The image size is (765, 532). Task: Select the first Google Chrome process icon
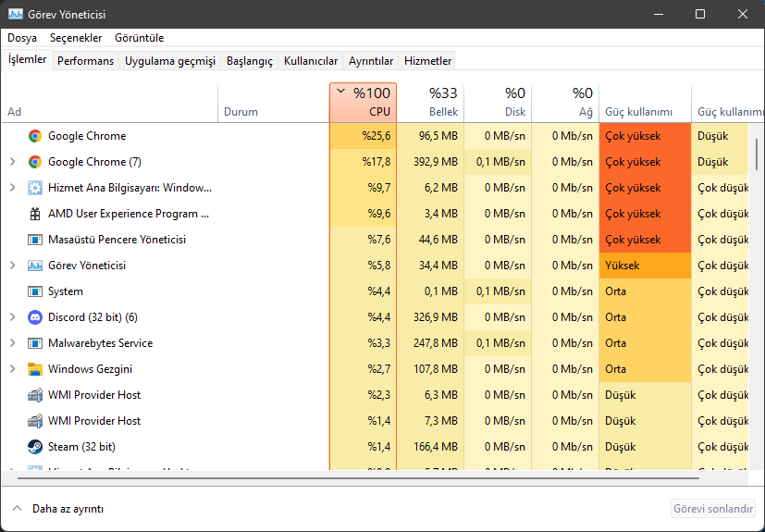(34, 136)
